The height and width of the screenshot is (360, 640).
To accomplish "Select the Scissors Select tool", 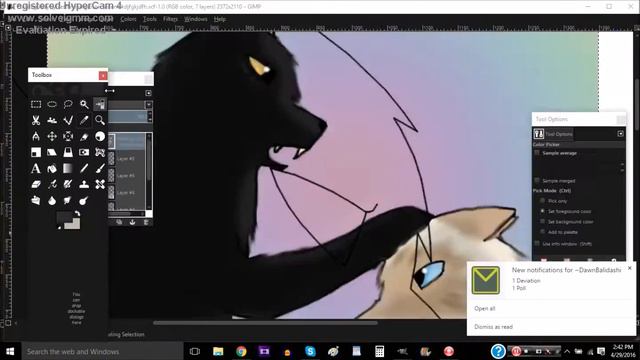I will pyautogui.click(x=36, y=120).
